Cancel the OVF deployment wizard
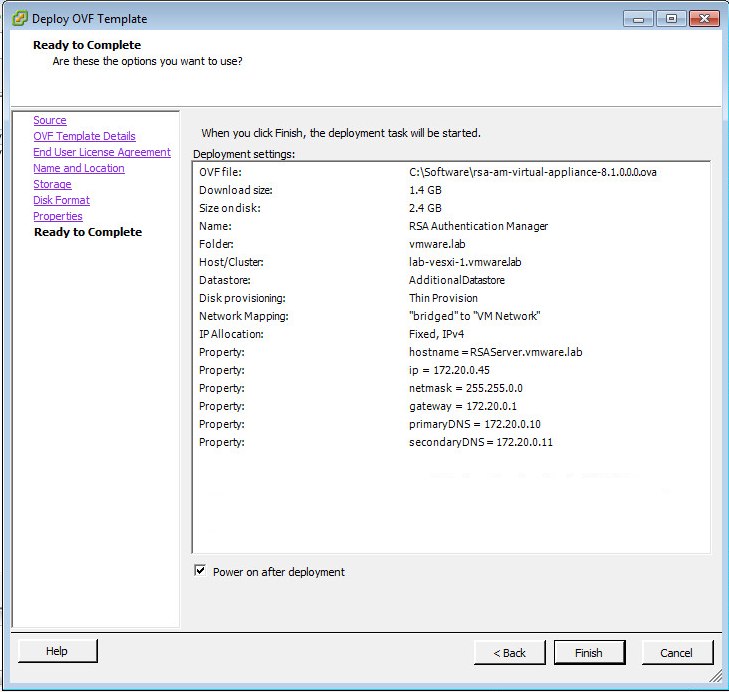This screenshot has width=729, height=692. pyautogui.click(x=677, y=653)
